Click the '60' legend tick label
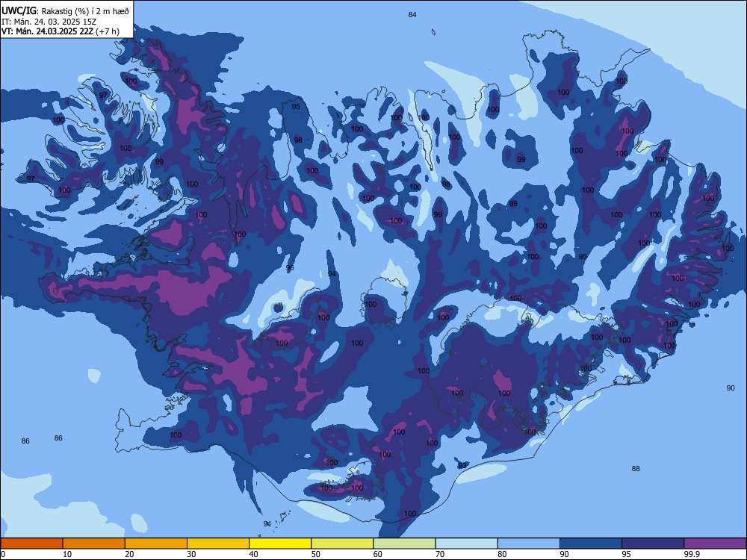The width and height of the screenshot is (747, 560). (x=378, y=554)
